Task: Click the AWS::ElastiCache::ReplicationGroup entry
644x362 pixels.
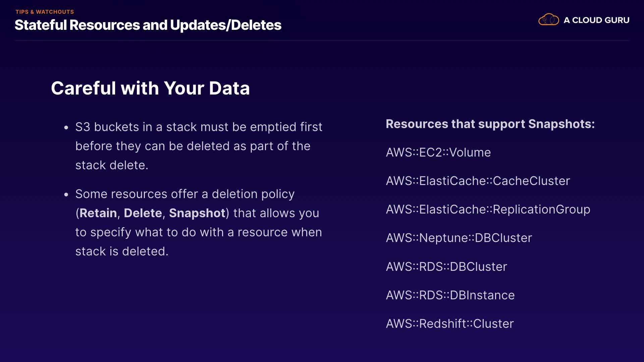Action: point(488,209)
